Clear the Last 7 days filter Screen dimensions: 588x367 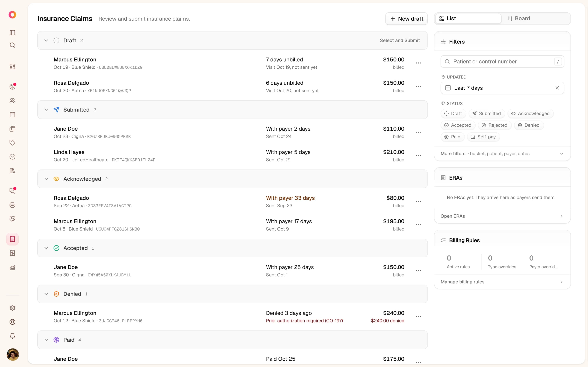tap(557, 88)
